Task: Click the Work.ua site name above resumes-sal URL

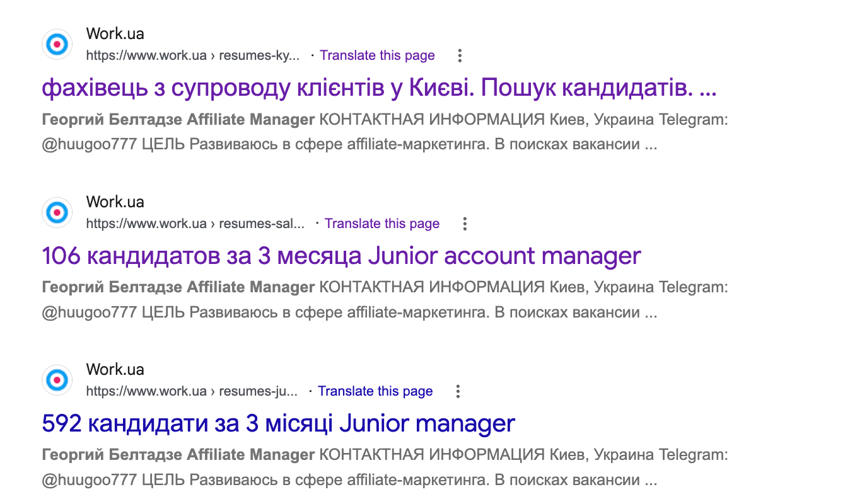Action: [x=115, y=202]
